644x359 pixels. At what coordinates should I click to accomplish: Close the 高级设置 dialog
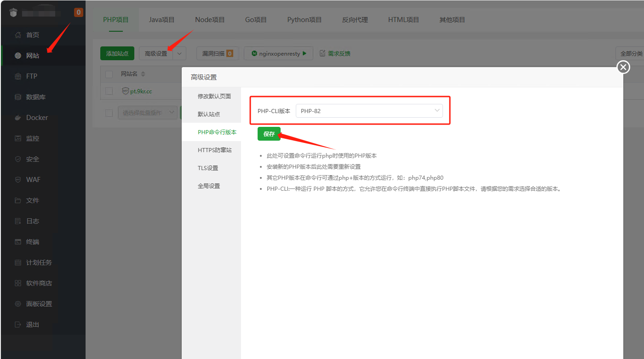pos(623,67)
